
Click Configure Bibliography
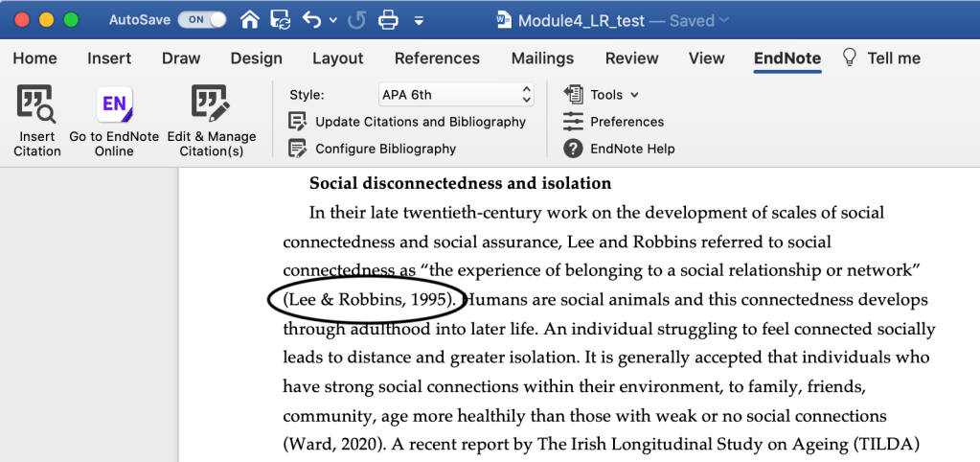click(385, 149)
